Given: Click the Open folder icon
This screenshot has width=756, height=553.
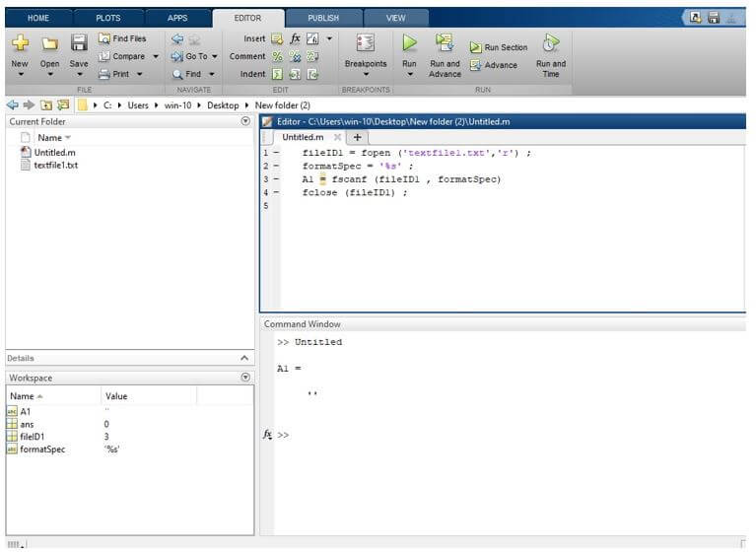Looking at the screenshot, I should 49,43.
